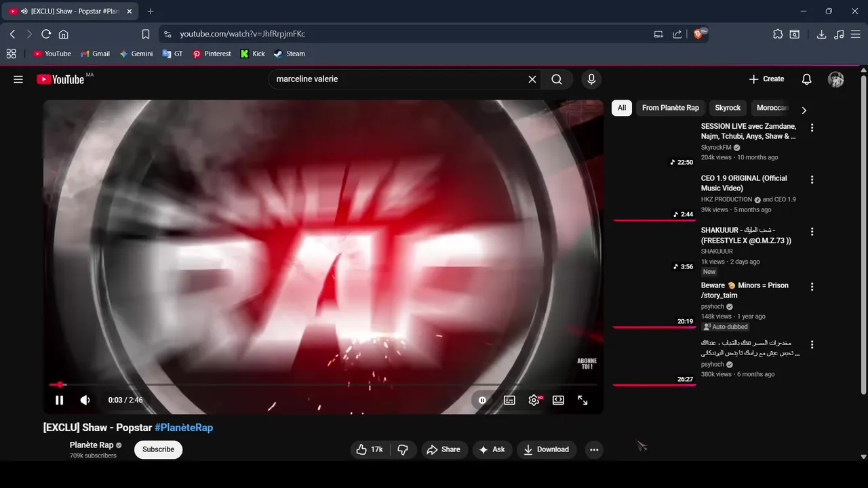Screen dimensions: 868x488
Task: Open options for 'CEO 1.9 ORIGINAL' video
Action: tap(812, 180)
